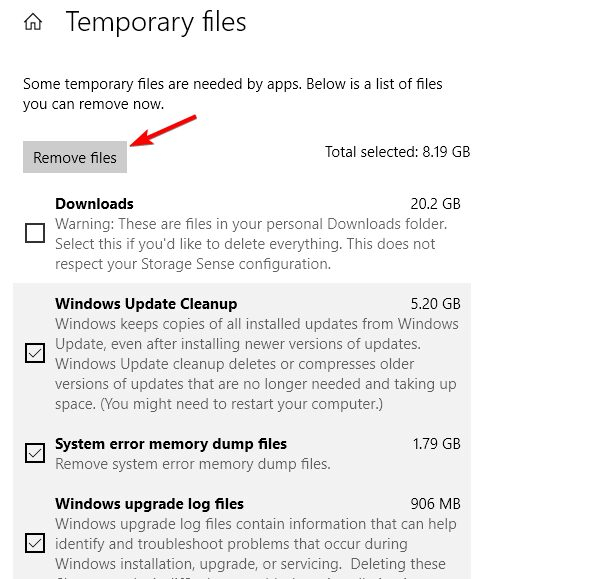Click the Remove files button

75,157
